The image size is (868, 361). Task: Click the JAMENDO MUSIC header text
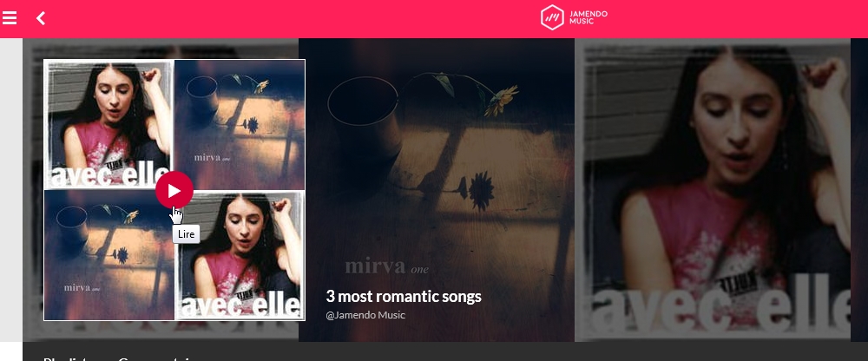coord(588,17)
